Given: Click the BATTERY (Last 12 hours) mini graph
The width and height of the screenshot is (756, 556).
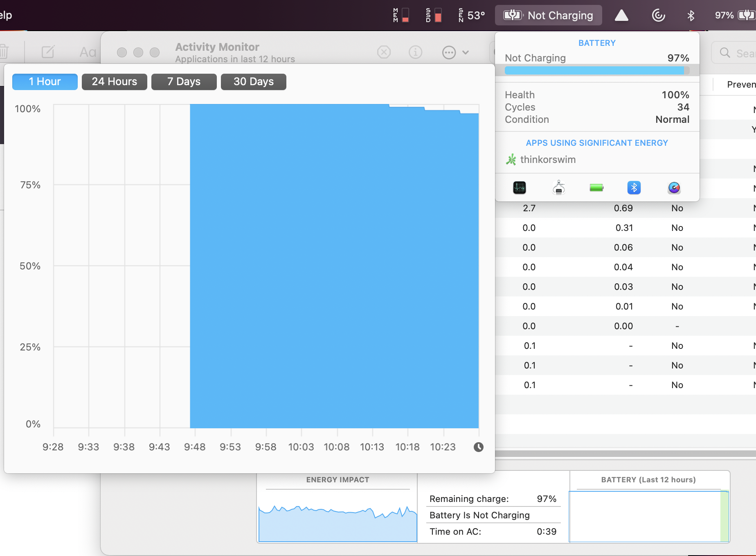Looking at the screenshot, I should pos(649,517).
